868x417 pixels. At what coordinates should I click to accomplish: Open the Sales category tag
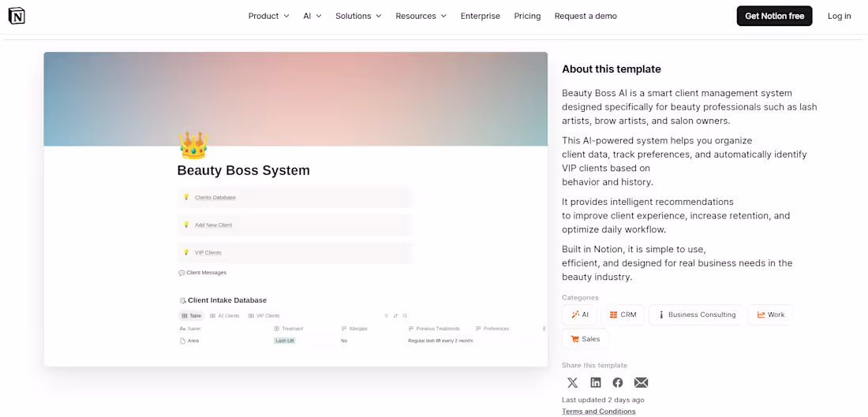pos(586,339)
